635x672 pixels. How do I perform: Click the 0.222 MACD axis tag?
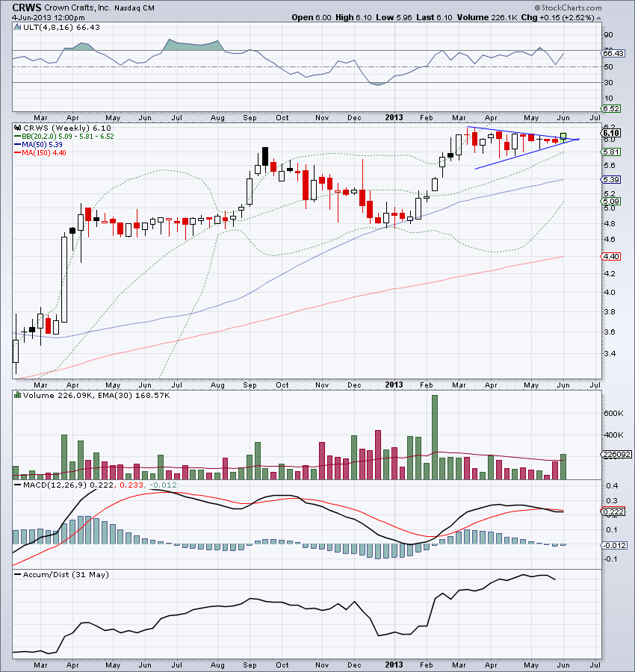(613, 511)
